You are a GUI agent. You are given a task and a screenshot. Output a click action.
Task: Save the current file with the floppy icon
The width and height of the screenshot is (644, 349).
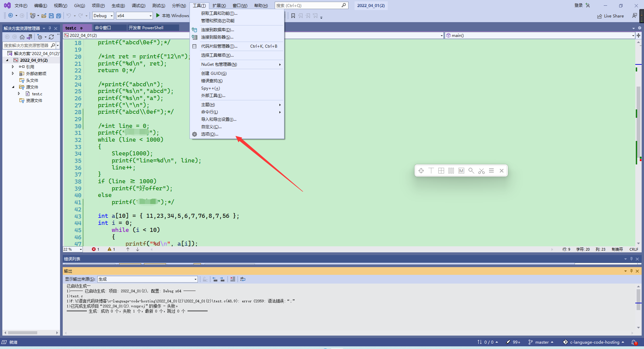click(x=51, y=15)
